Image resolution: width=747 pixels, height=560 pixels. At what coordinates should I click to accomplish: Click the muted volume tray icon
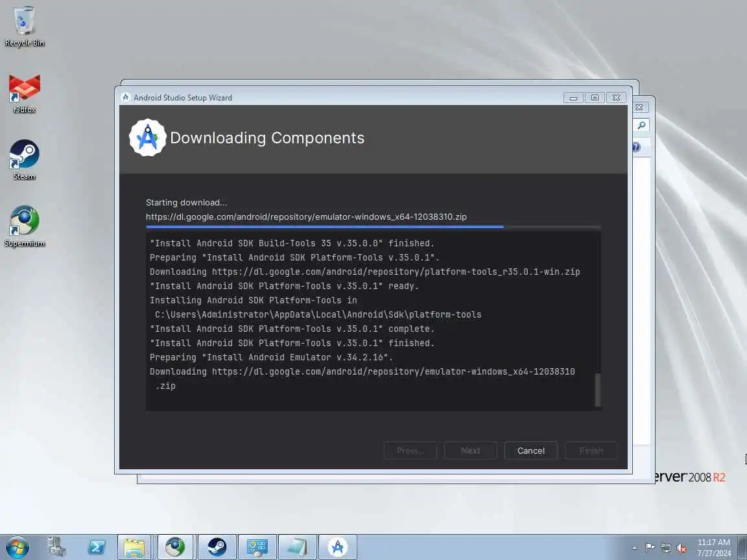(x=682, y=548)
